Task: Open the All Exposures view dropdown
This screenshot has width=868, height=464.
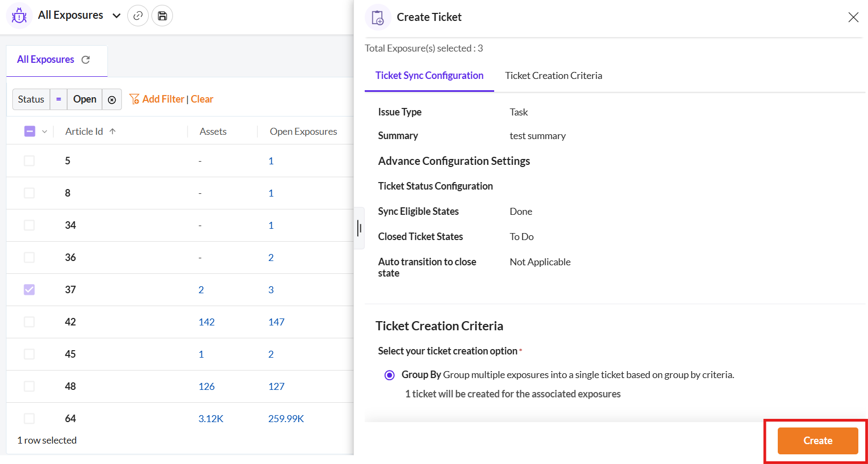Action: pos(116,16)
